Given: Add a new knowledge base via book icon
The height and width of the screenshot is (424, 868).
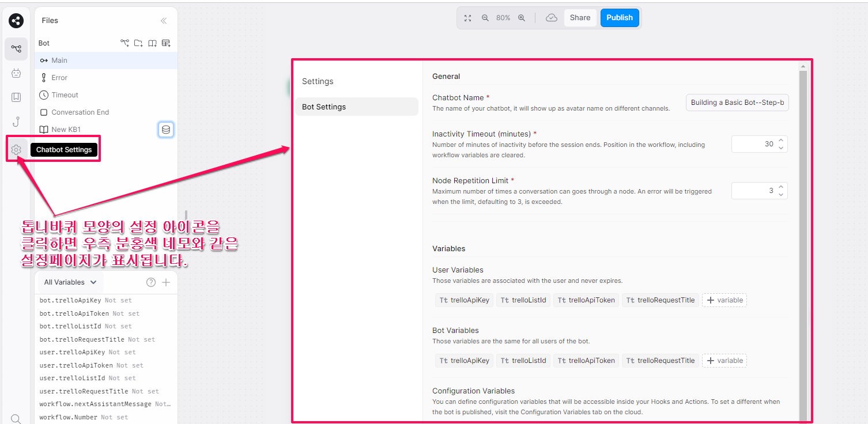Looking at the screenshot, I should pyautogui.click(x=152, y=43).
